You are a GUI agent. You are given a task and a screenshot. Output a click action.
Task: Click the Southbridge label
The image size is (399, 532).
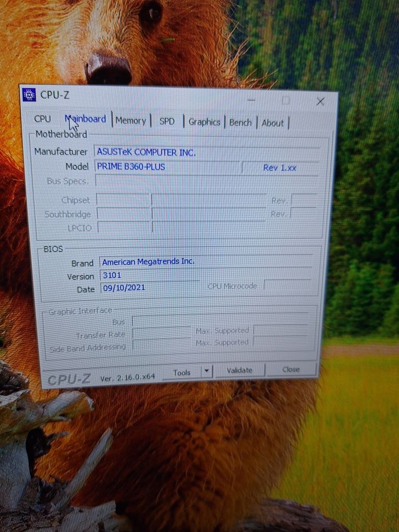68,214
